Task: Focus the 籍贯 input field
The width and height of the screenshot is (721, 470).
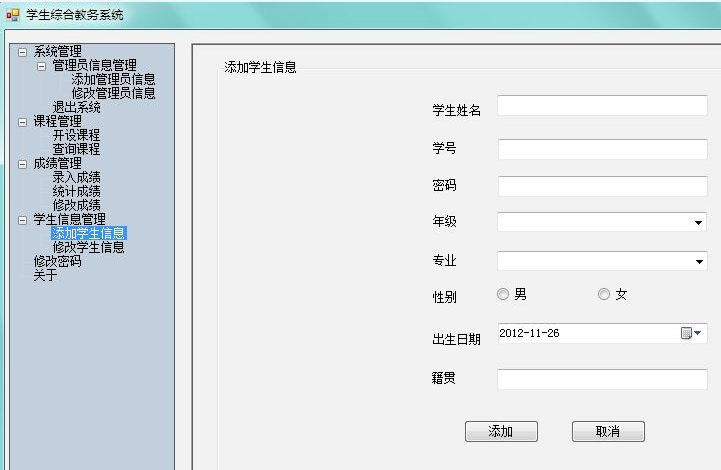Action: pos(602,379)
